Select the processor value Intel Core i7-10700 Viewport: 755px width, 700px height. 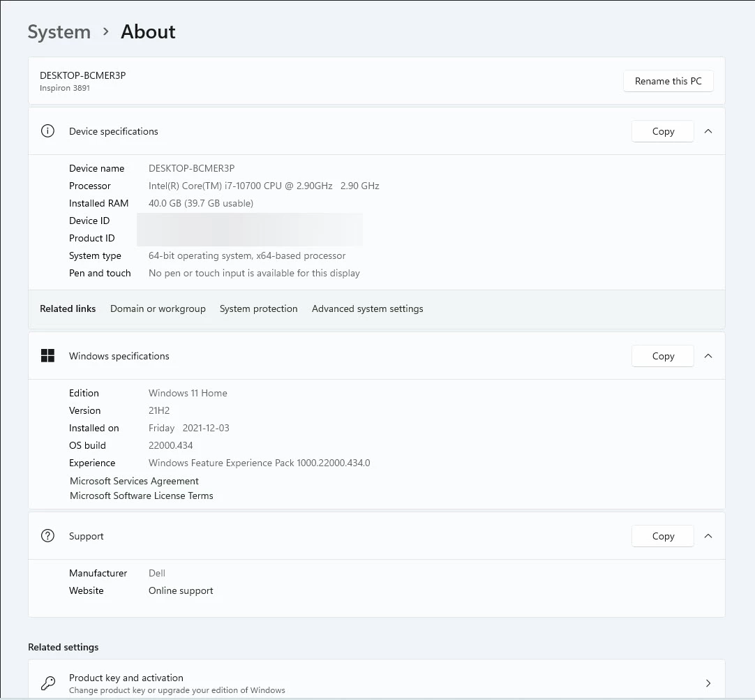pyautogui.click(x=264, y=186)
